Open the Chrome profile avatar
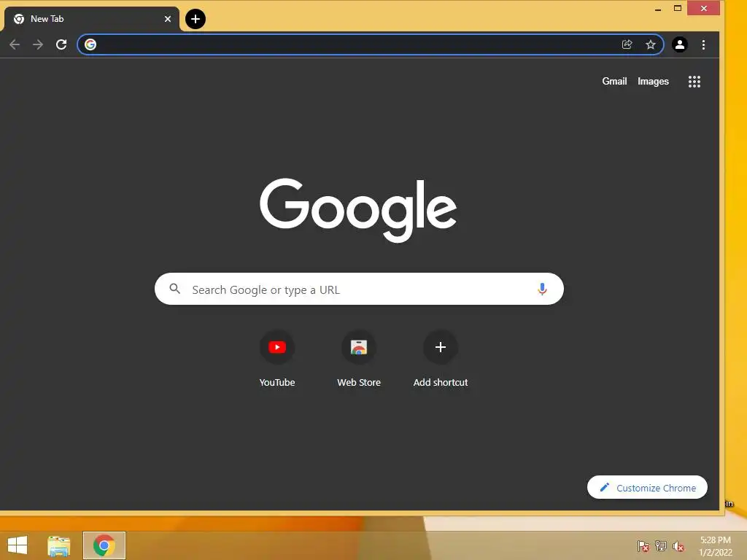The image size is (747, 560). point(679,44)
